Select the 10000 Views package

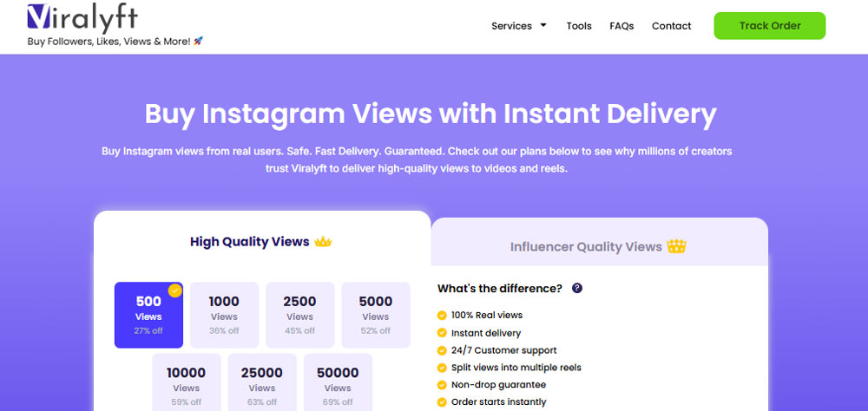click(187, 382)
